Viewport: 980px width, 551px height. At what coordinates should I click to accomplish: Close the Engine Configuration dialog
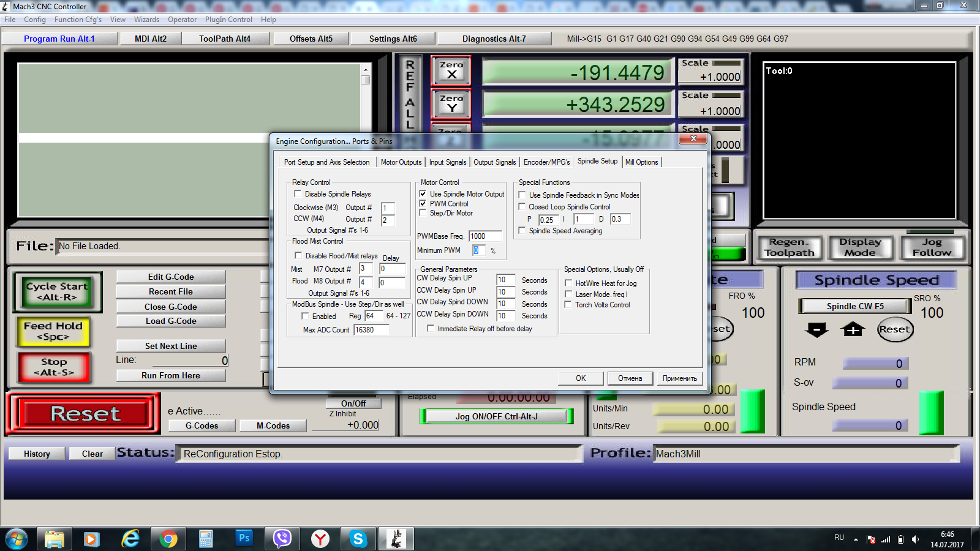tap(693, 139)
